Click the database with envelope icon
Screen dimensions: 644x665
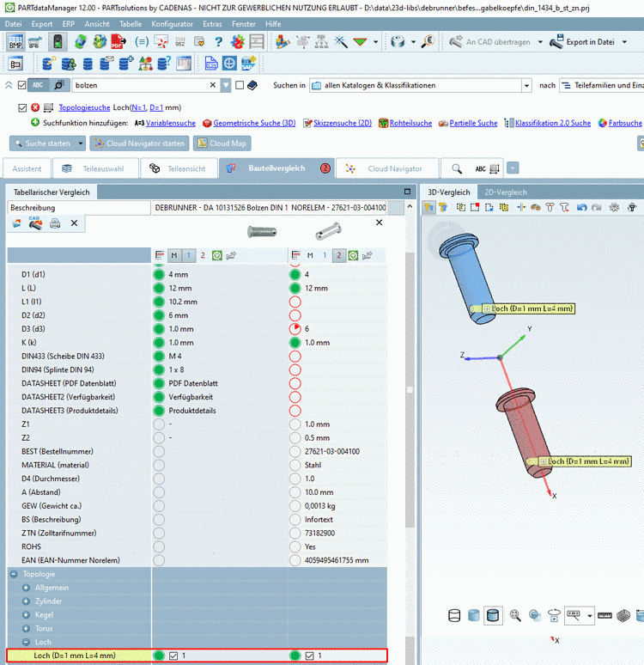(x=106, y=64)
